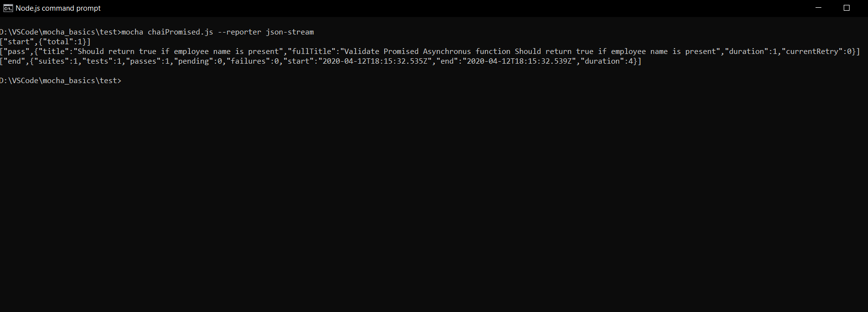Minimize the Node.js command prompt window
The width and height of the screenshot is (868, 312).
click(818, 8)
